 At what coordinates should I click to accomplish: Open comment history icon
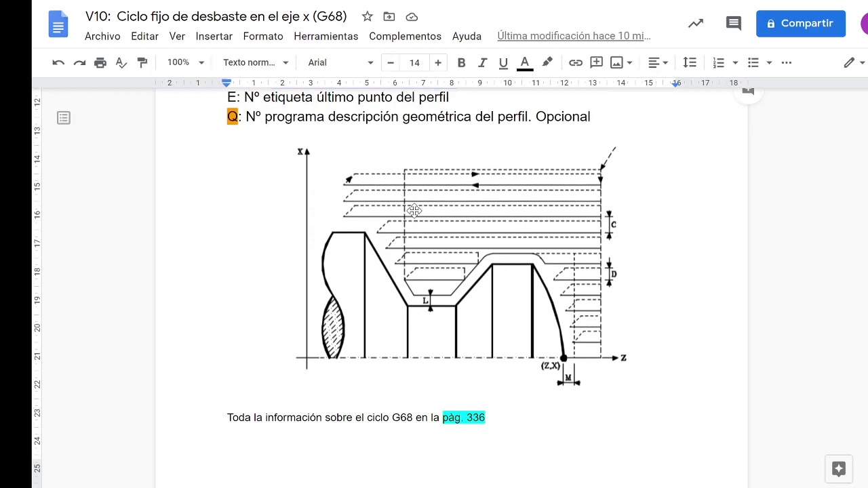(734, 24)
